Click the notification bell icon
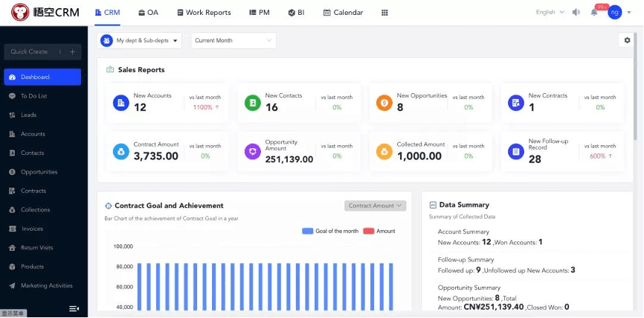The width and height of the screenshot is (644, 318). pos(594,13)
